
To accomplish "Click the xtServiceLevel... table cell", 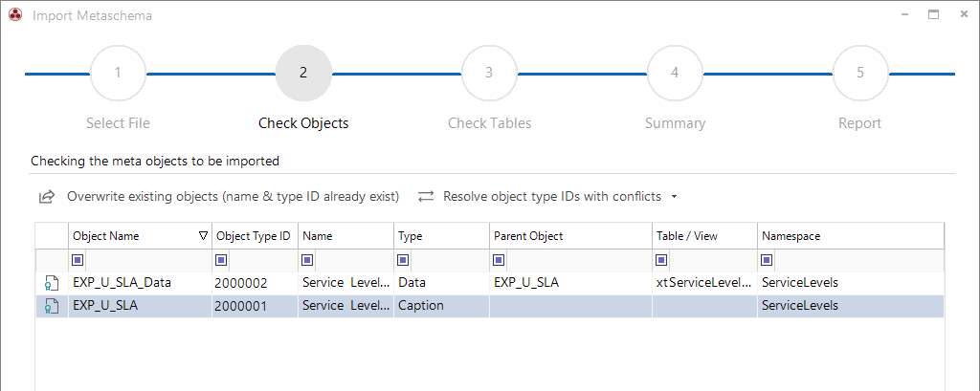I will pyautogui.click(x=705, y=283).
